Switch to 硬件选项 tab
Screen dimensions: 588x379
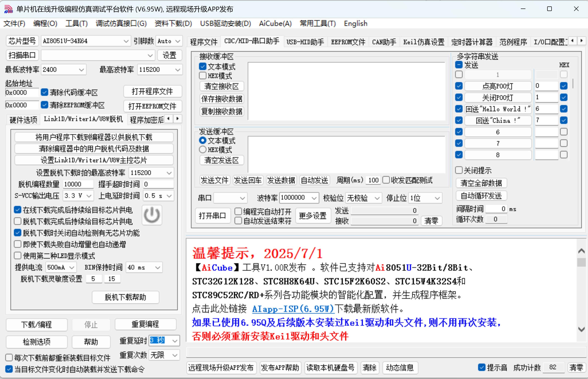point(23,120)
